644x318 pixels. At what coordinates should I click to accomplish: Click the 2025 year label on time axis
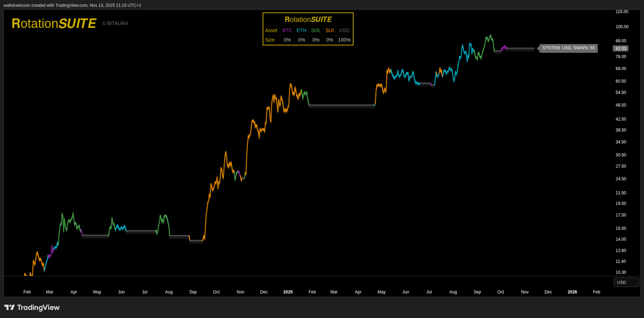288,292
